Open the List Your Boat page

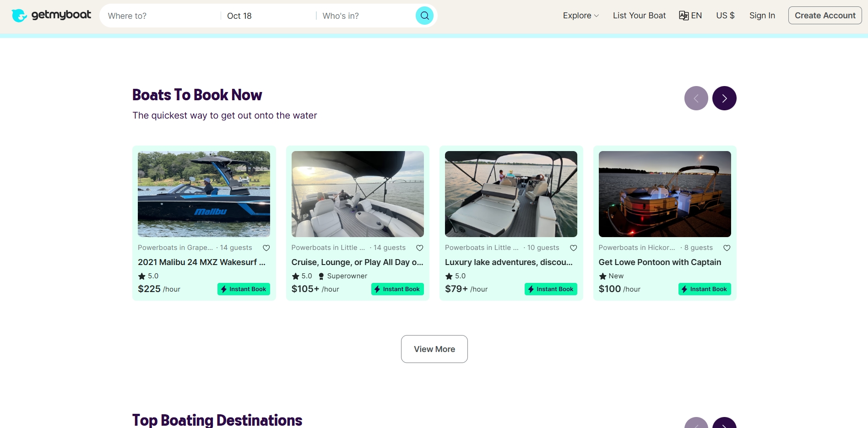point(639,16)
